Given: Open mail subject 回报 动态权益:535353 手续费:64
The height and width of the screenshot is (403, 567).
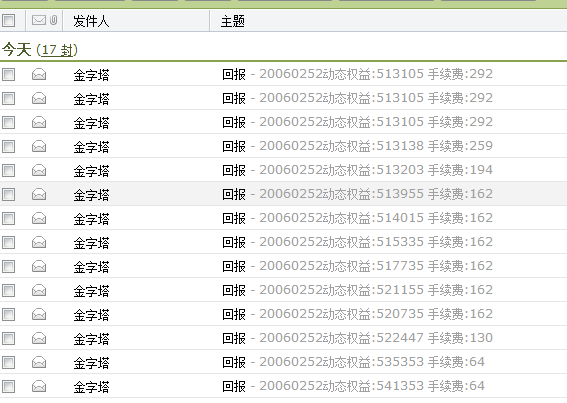Looking at the screenshot, I should point(353,362).
